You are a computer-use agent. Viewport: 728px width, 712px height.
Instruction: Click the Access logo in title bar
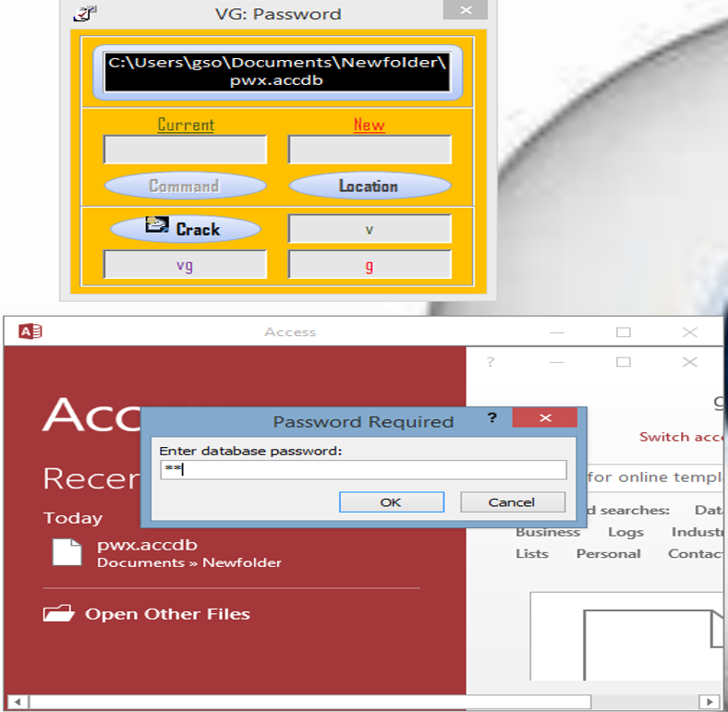click(30, 332)
